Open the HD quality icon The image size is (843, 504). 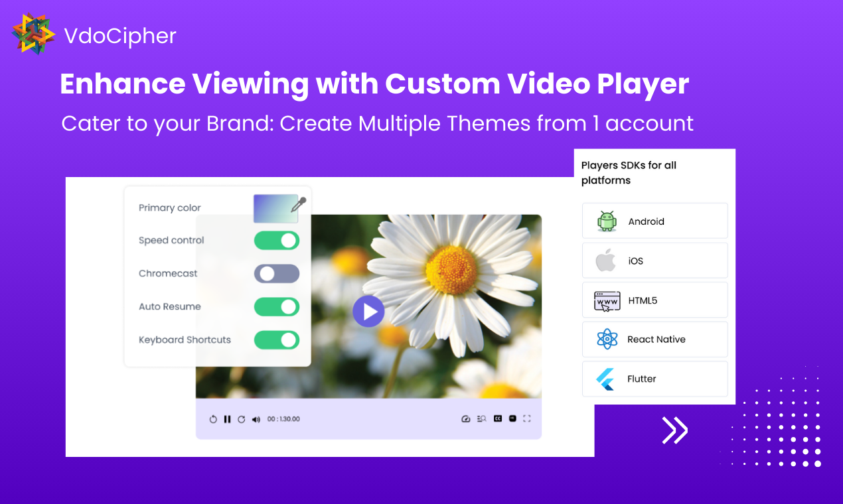pos(512,418)
